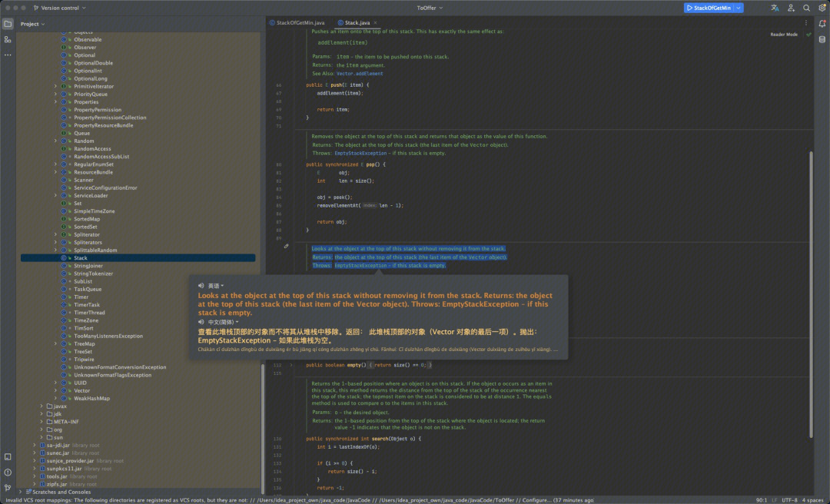Click the Code With Me add-user icon
The width and height of the screenshot is (830, 504).
click(791, 8)
